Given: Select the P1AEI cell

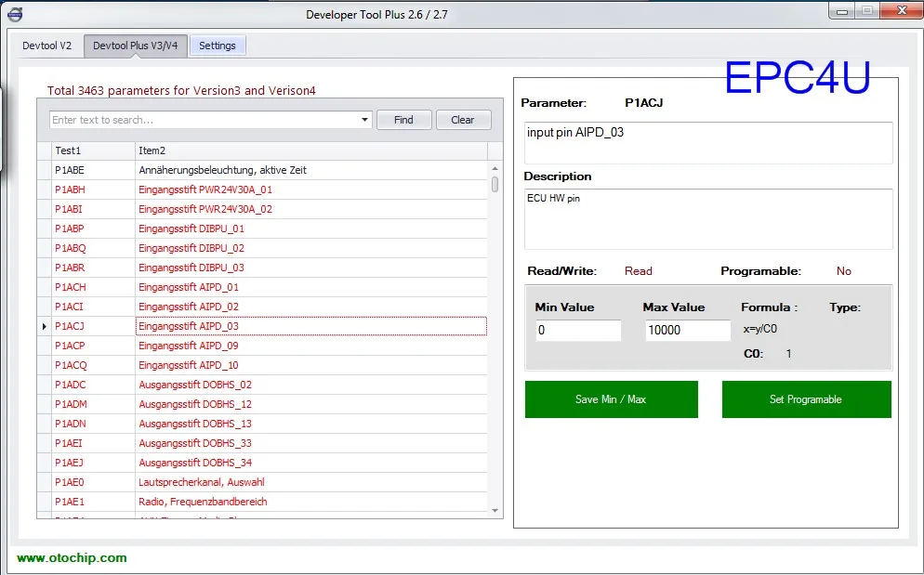Looking at the screenshot, I should point(93,442).
